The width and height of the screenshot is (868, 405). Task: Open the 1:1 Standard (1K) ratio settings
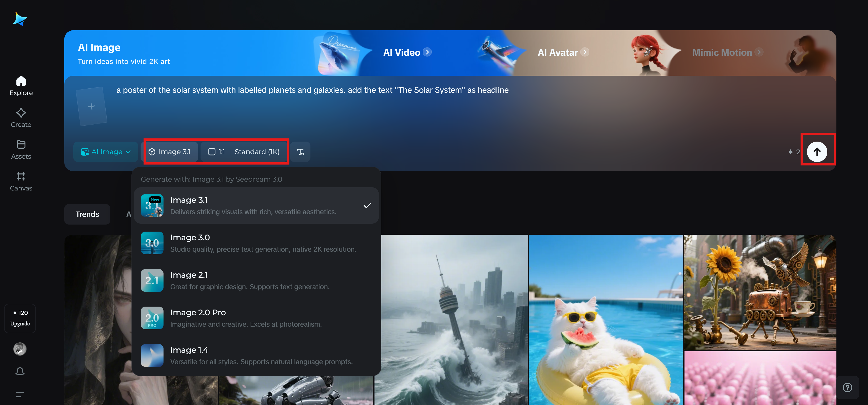244,152
